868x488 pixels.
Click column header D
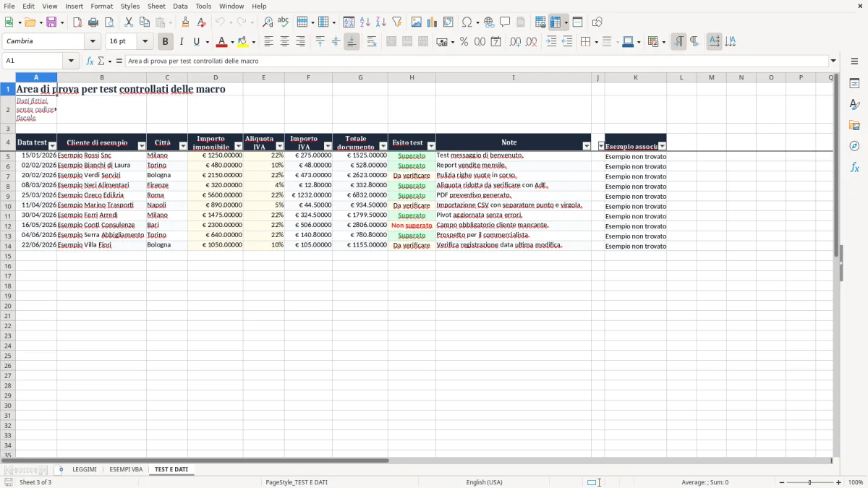[216, 77]
